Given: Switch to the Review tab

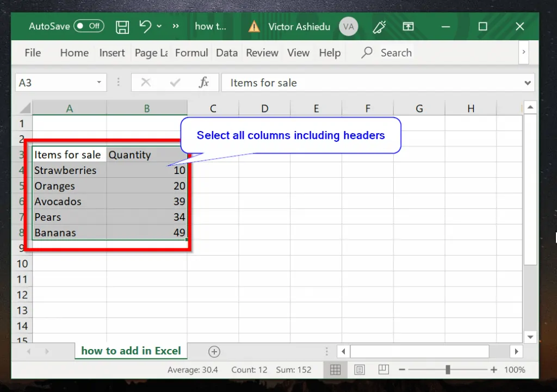Looking at the screenshot, I should tap(262, 52).
